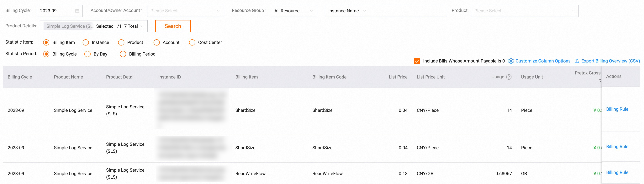
Task: Click the Customize Column Options gear icon
Action: [511, 61]
